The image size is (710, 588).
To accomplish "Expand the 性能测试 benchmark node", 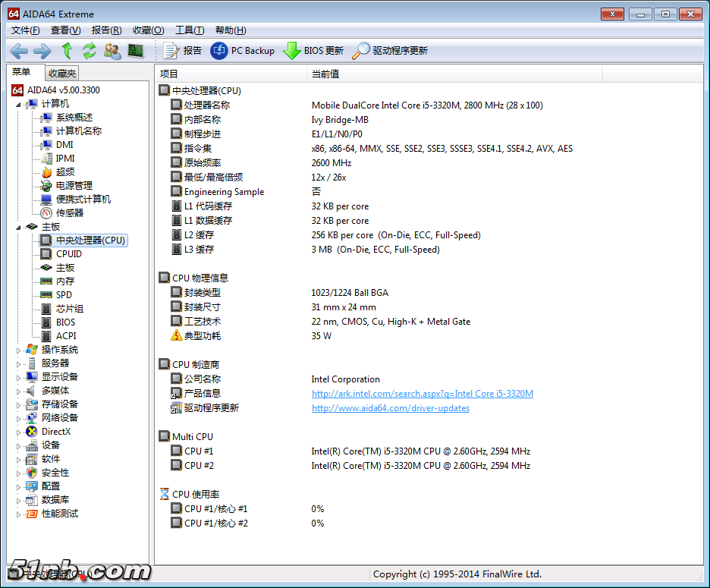I will [x=20, y=514].
